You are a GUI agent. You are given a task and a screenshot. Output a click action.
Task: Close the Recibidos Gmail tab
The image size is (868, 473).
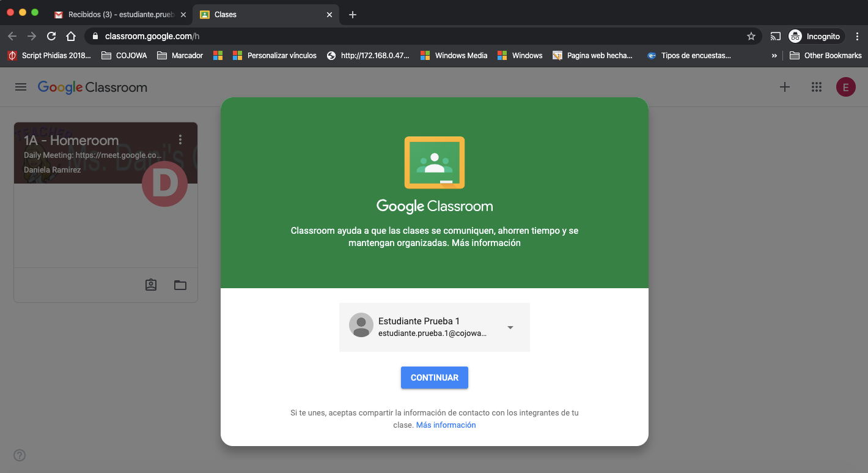[183, 15]
